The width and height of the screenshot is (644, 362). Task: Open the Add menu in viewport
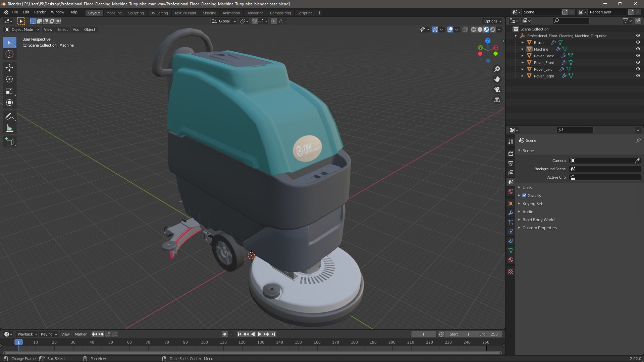(76, 29)
